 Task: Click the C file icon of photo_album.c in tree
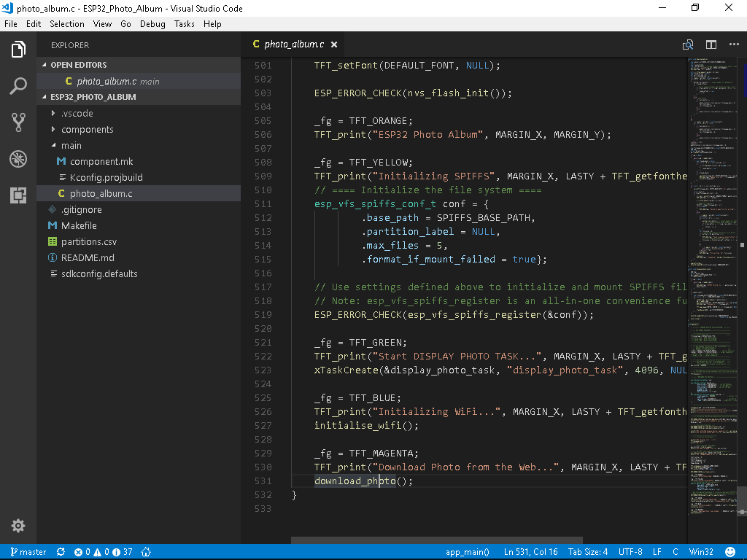61,193
